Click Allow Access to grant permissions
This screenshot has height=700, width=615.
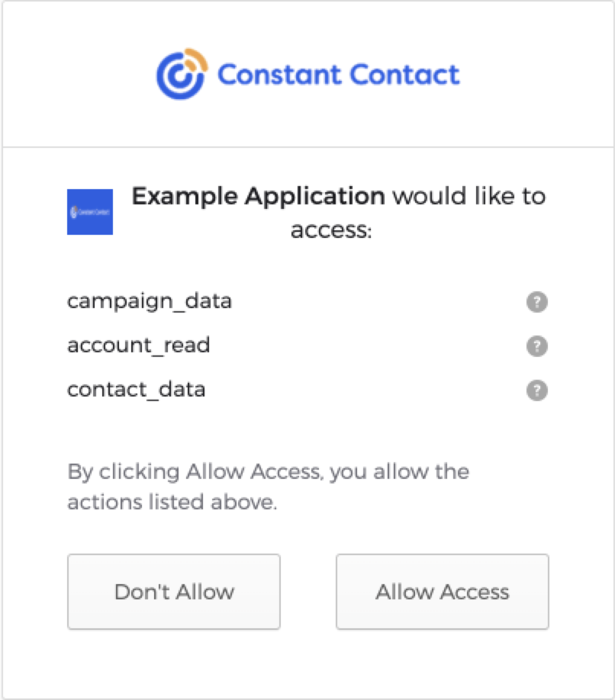[x=442, y=592]
